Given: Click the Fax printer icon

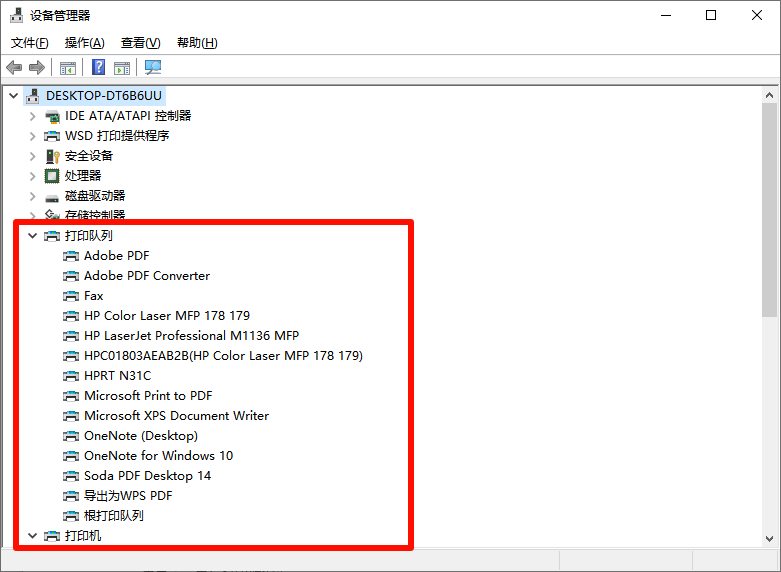Looking at the screenshot, I should (71, 296).
